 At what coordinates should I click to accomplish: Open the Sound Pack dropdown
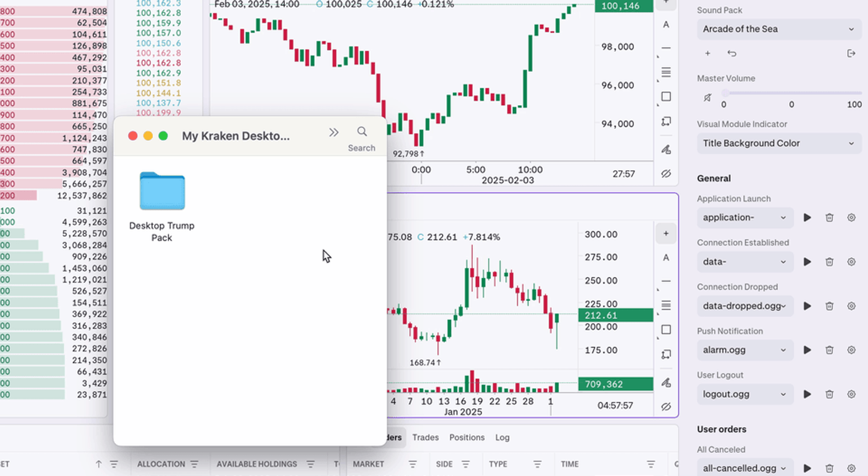tap(778, 29)
